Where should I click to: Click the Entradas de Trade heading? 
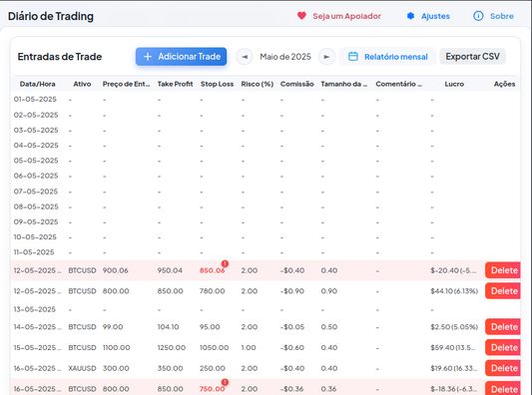[60, 56]
